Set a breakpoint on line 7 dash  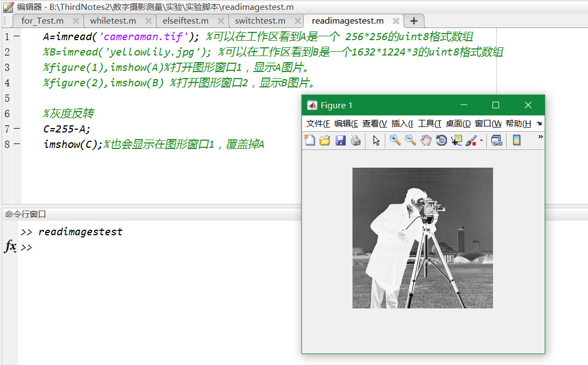tap(17, 129)
